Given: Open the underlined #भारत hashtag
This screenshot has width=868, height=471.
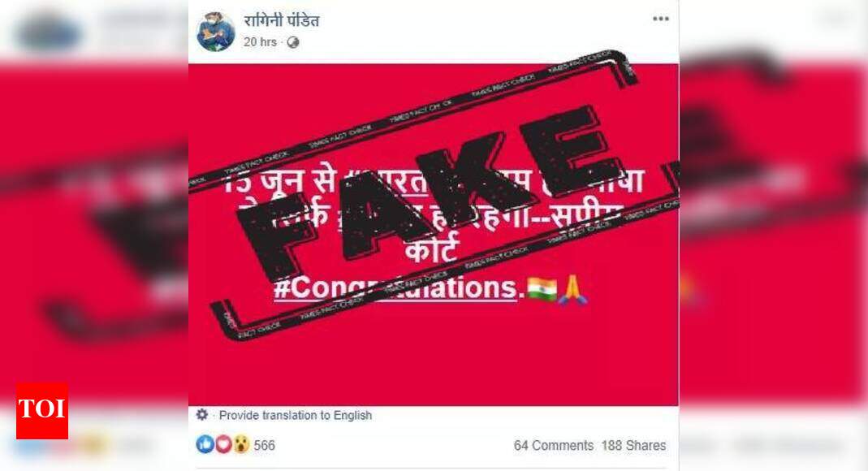Looking at the screenshot, I should [387, 184].
